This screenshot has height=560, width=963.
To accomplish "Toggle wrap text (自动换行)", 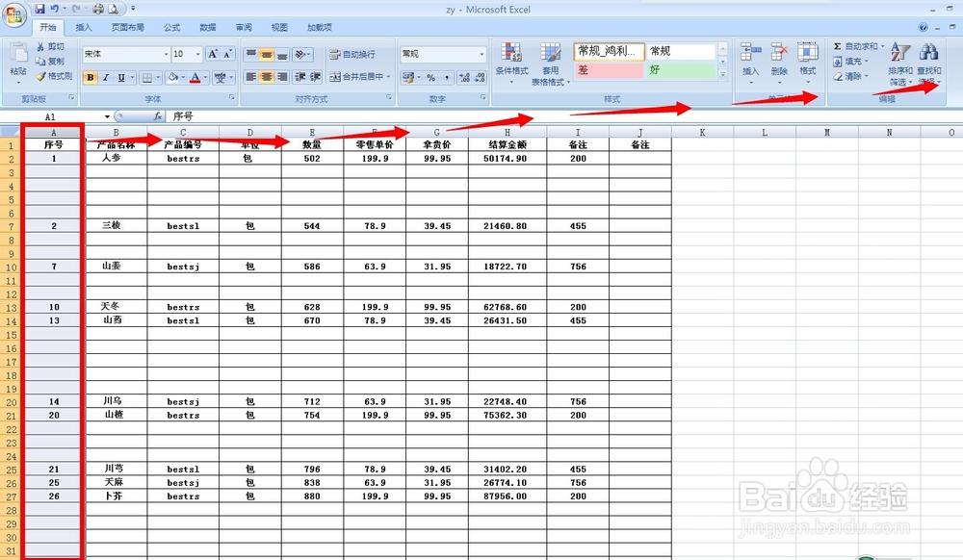I will [x=352, y=55].
